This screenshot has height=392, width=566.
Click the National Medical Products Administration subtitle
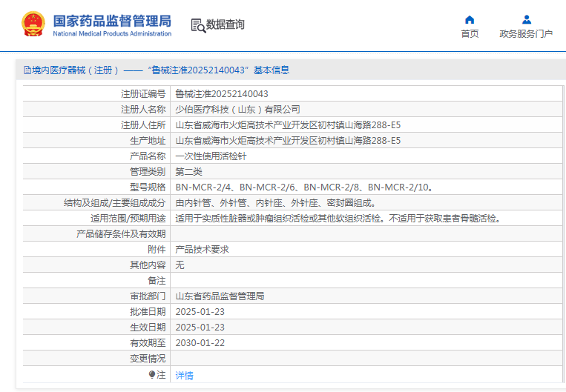112,34
